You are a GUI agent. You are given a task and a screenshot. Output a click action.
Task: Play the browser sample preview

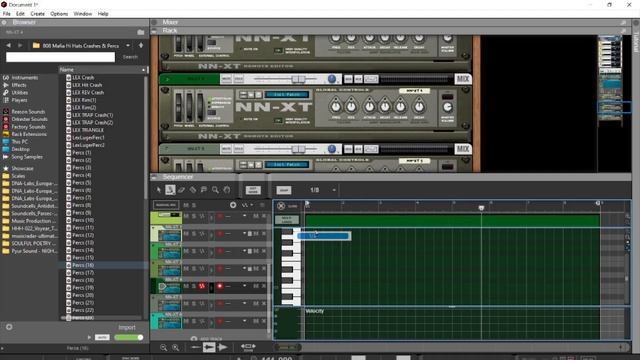[89, 338]
